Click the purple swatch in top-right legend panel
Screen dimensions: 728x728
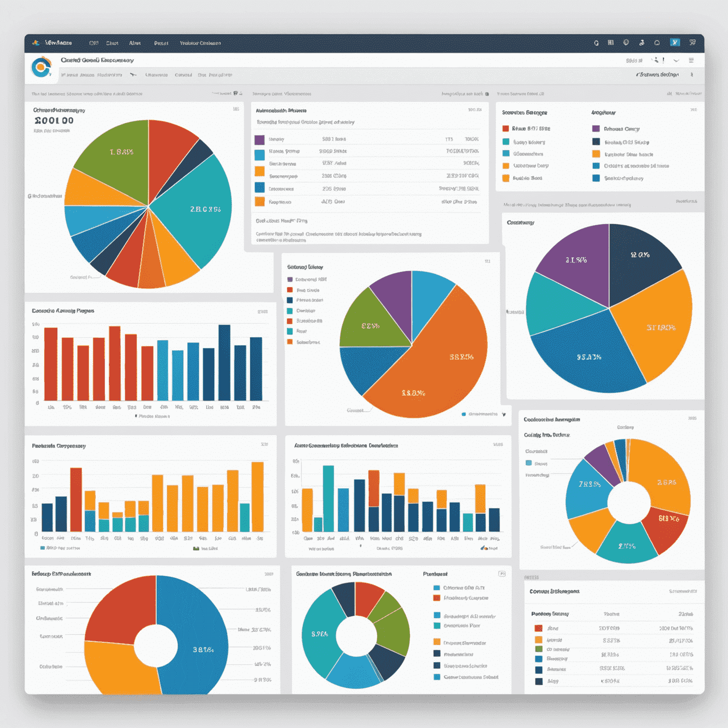596,128
